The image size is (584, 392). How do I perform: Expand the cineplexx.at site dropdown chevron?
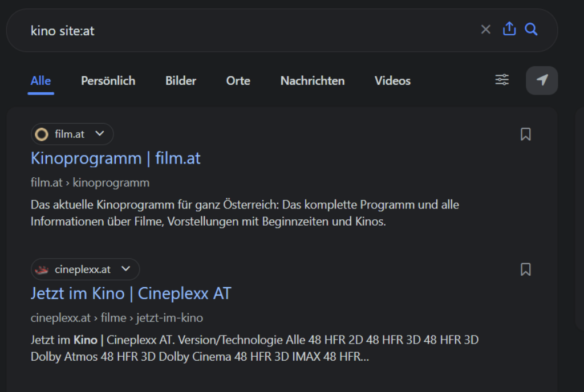125,269
